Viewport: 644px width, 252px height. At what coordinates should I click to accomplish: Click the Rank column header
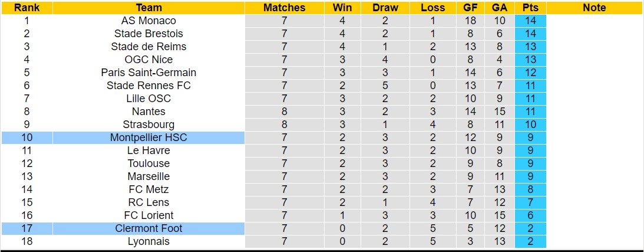(27, 8)
